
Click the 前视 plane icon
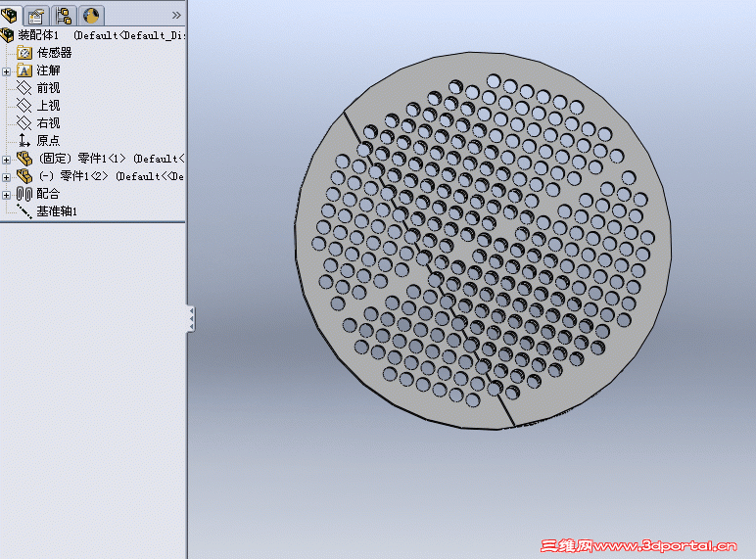[x=24, y=88]
